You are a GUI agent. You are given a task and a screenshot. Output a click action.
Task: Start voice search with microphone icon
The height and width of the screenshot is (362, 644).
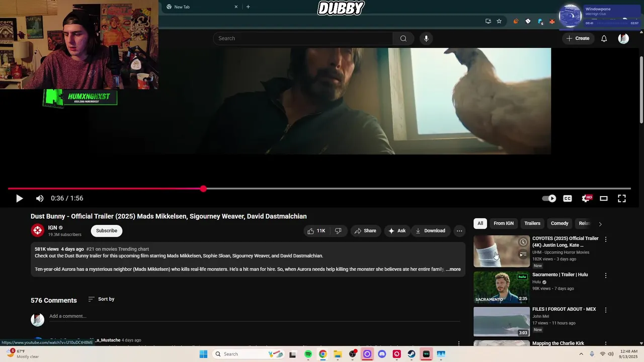point(426,38)
